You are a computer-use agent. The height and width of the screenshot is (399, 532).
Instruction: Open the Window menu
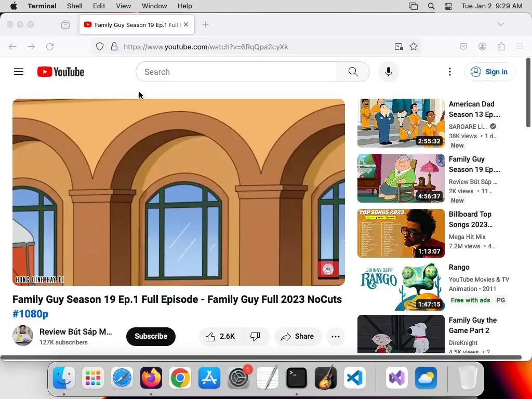[x=154, y=6]
